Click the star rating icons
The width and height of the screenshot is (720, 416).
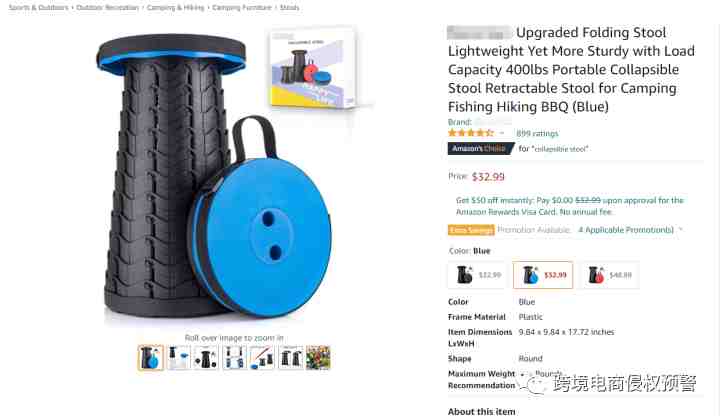[471, 133]
